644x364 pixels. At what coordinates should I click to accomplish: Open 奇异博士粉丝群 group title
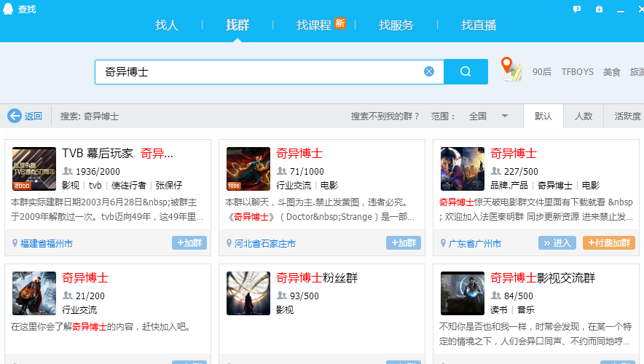[317, 278]
